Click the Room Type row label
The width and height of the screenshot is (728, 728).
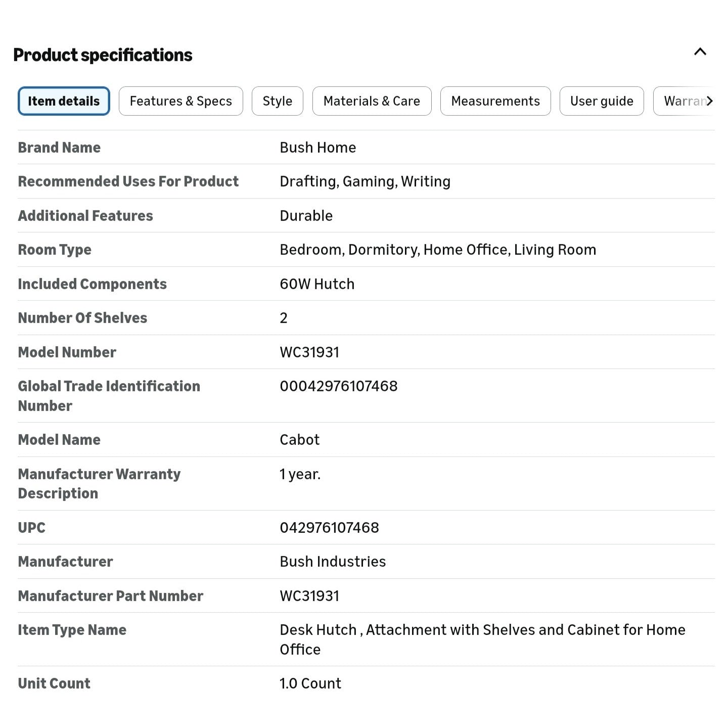[55, 250]
